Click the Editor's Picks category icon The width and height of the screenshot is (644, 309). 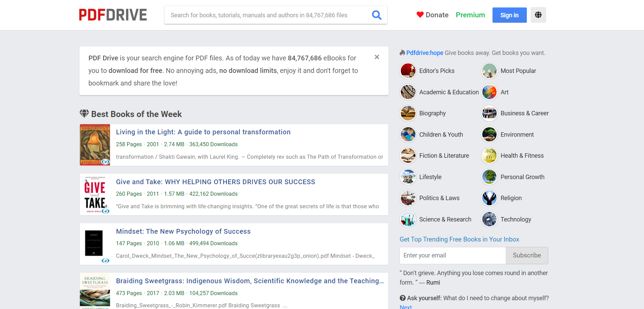[x=408, y=71]
